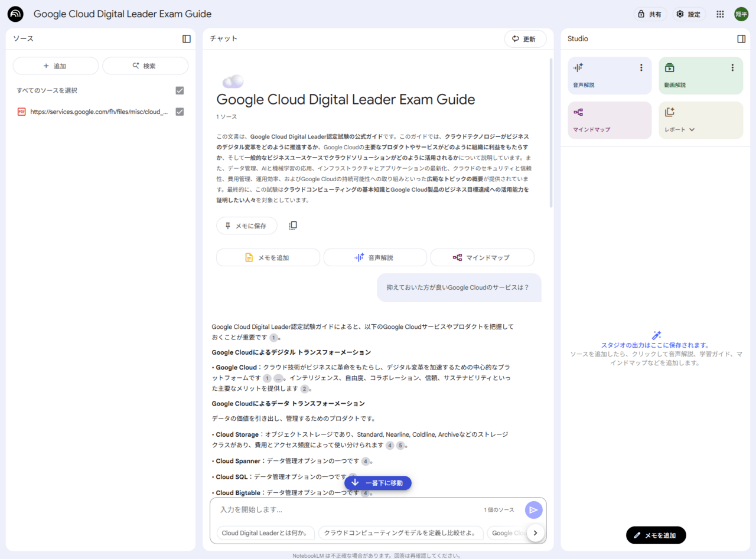Screen dimensions: 756x559
Task: Click the マインドマップ button under the summary
Action: [482, 257]
